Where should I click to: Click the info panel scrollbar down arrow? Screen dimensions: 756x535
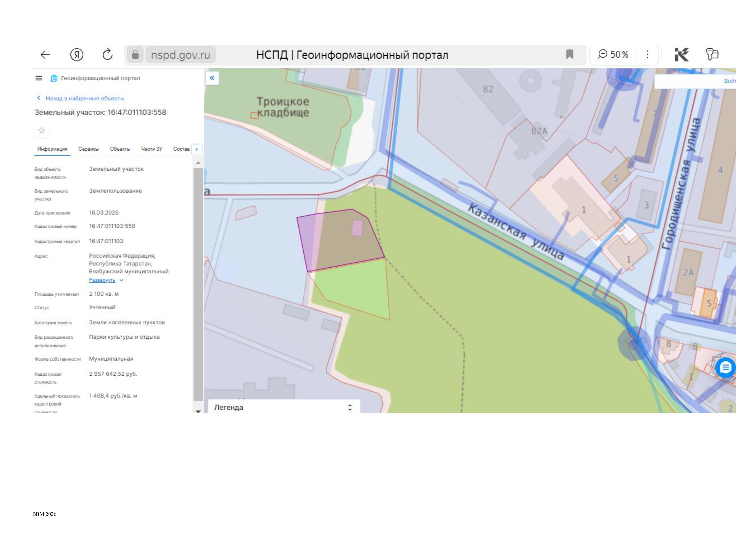point(198,411)
